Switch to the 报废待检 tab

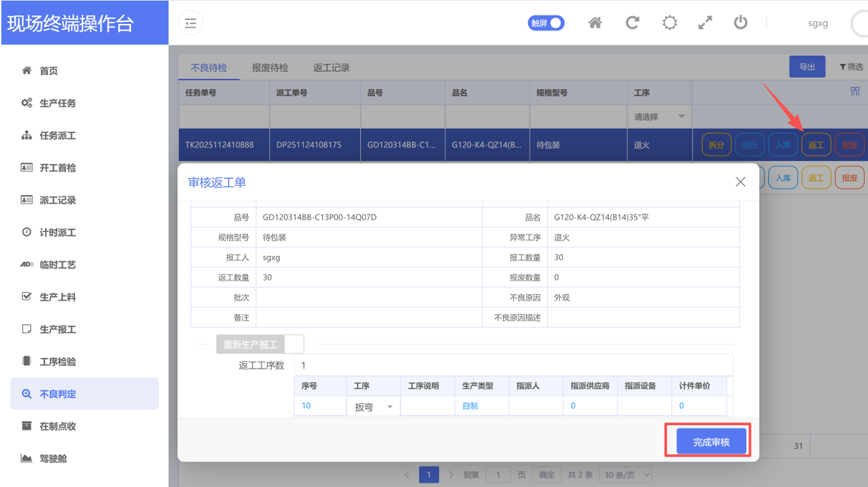point(270,68)
